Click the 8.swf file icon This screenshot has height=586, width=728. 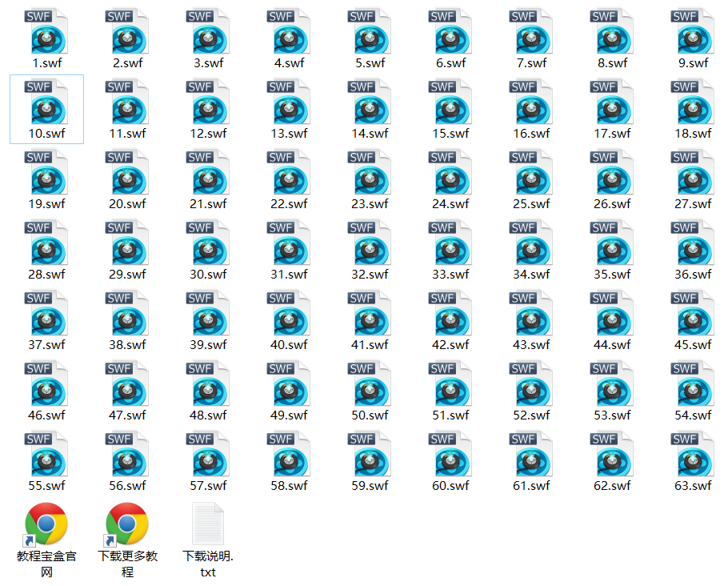[612, 30]
